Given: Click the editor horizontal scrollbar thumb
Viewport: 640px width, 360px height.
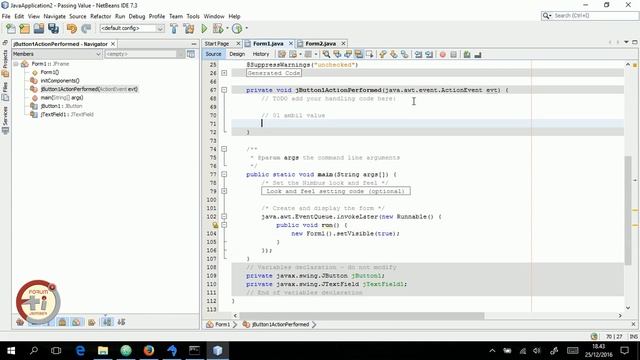Looking at the screenshot, I should [362, 316].
